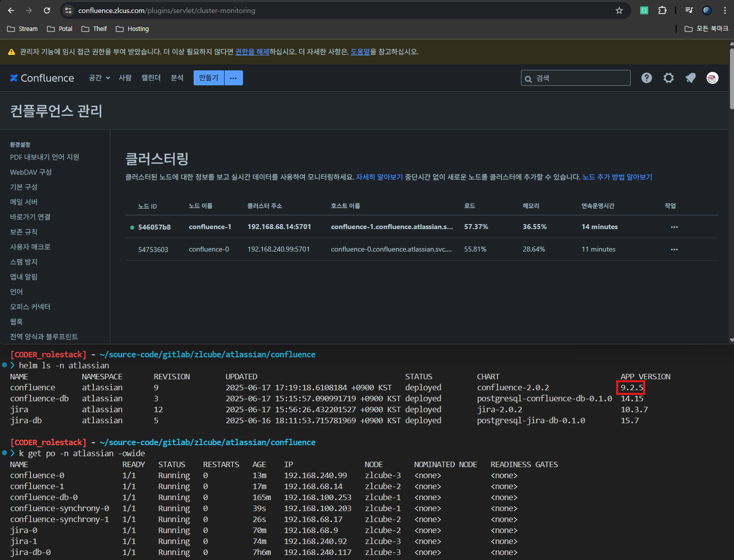Image resolution: width=734 pixels, height=560 pixels.
Task: Click cluster address 192.168.68.14:5701
Action: tap(279, 227)
